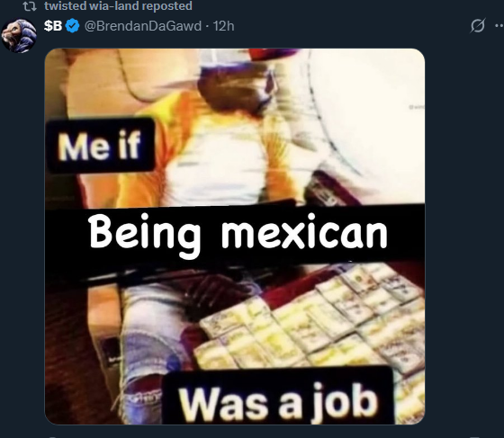The height and width of the screenshot is (438, 504).
Task: Click the blue verified checkmark badge
Action: pyautogui.click(x=73, y=26)
